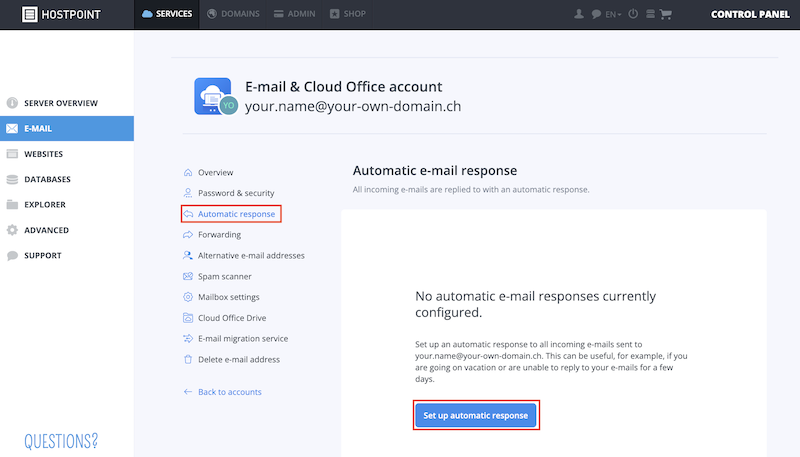800x457 pixels.
Task: Click the Explorer folder icon
Action: [x=12, y=205]
